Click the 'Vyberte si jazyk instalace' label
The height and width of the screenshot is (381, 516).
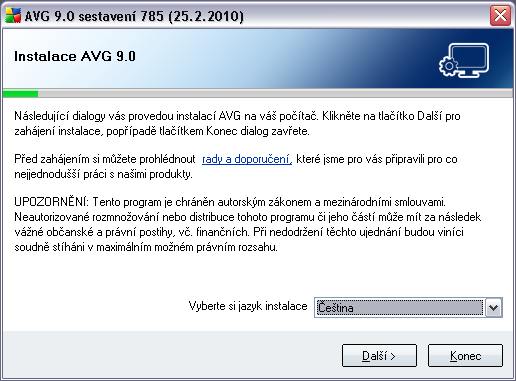248,306
